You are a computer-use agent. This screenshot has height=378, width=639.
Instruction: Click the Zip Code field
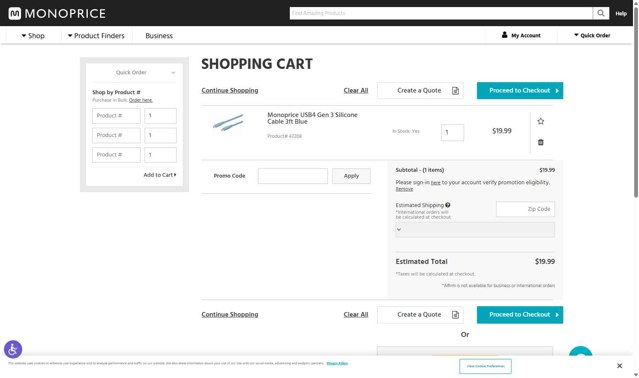click(x=525, y=209)
